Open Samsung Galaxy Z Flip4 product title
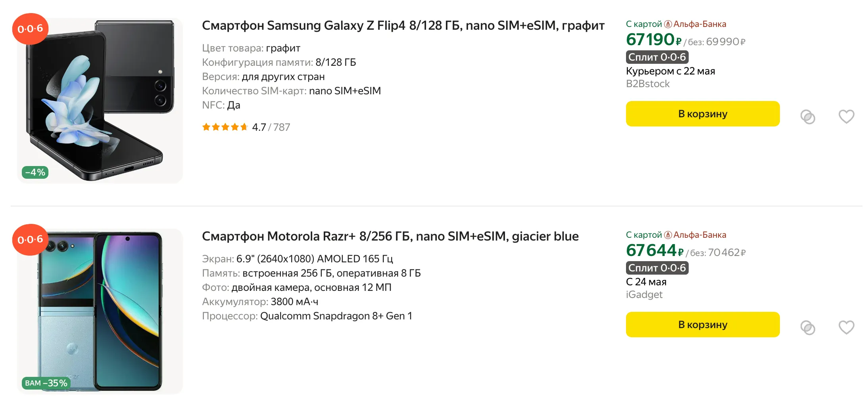This screenshot has height=405, width=868. click(403, 26)
